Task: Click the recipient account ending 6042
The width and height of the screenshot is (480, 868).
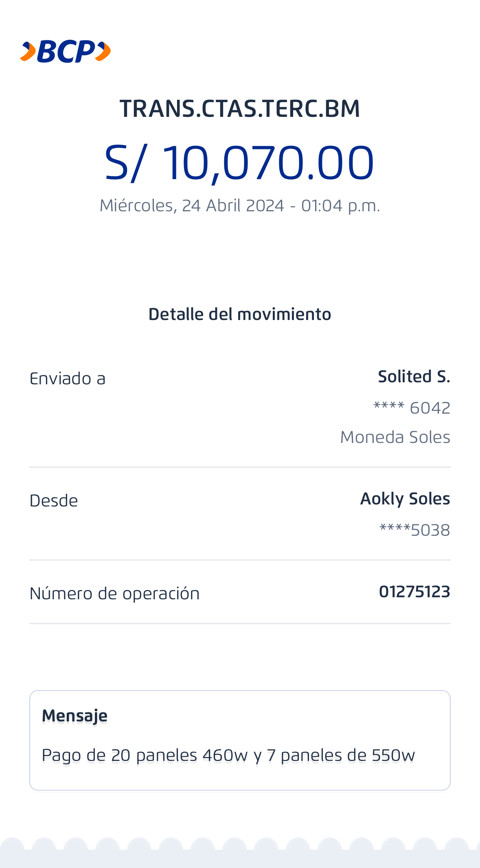Action: pos(412,408)
